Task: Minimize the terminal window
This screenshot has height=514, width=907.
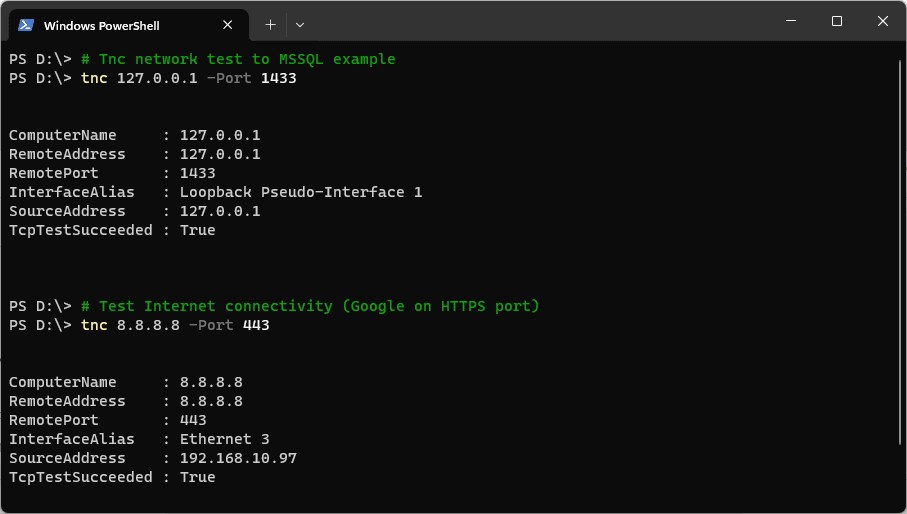Action: point(791,21)
